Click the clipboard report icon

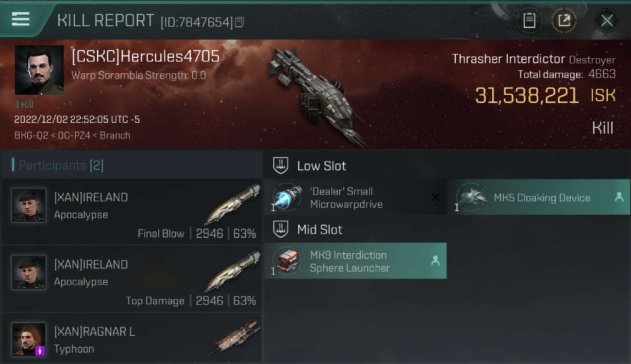click(529, 21)
